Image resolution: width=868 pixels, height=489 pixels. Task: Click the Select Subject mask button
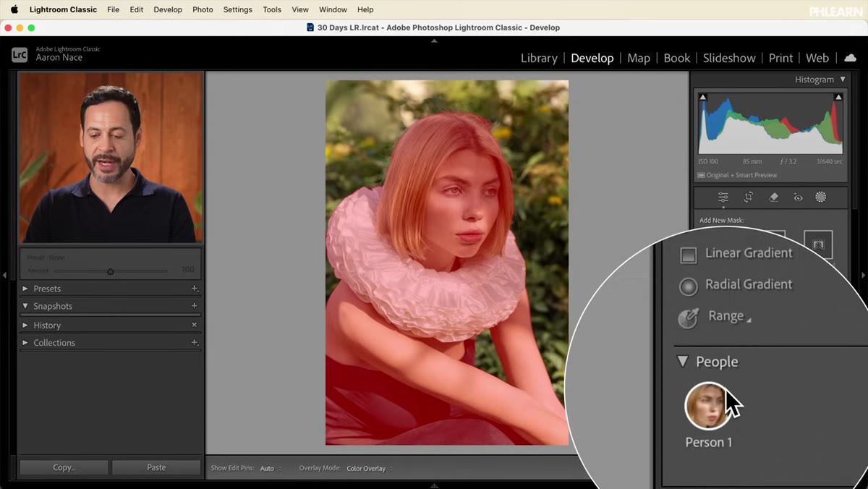818,244
